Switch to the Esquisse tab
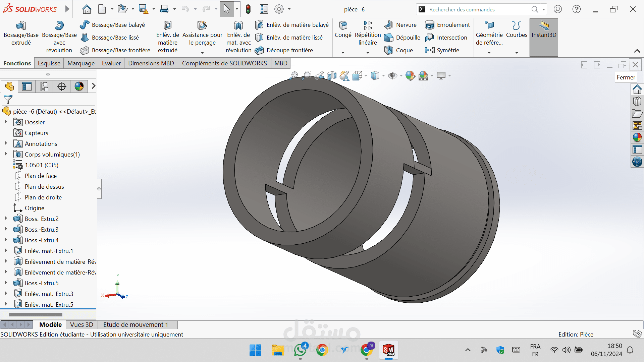The width and height of the screenshot is (644, 362). coord(49,63)
